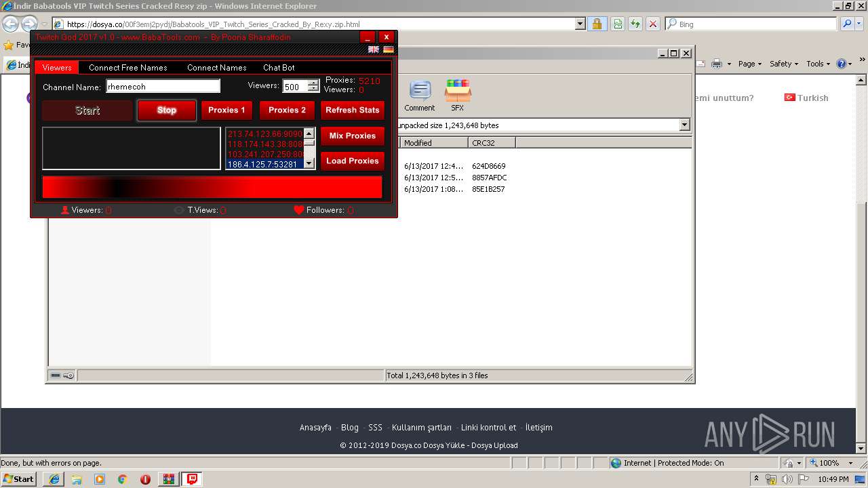Viewport: 868px width, 488px height.
Task: Increase the Viewers count with up arrow
Action: pos(313,83)
